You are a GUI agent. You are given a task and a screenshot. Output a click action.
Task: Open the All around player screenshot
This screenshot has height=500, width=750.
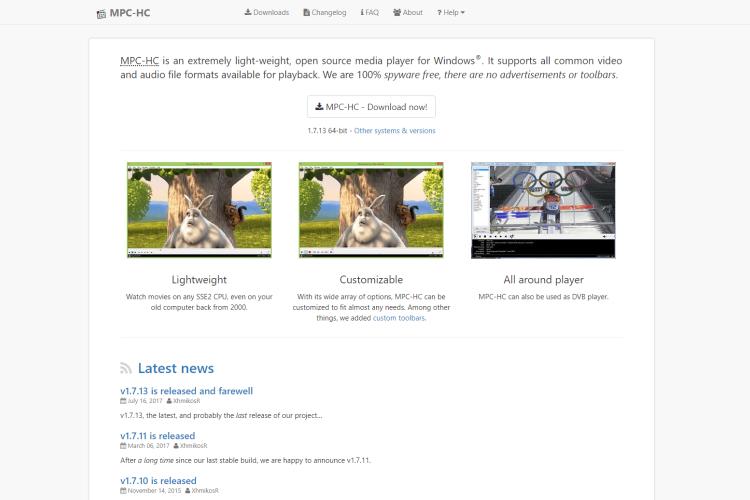[543, 210]
